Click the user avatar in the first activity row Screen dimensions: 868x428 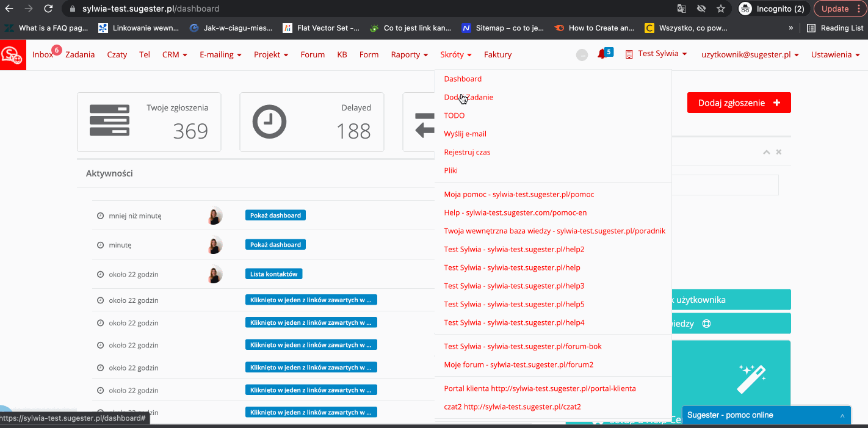click(x=214, y=216)
